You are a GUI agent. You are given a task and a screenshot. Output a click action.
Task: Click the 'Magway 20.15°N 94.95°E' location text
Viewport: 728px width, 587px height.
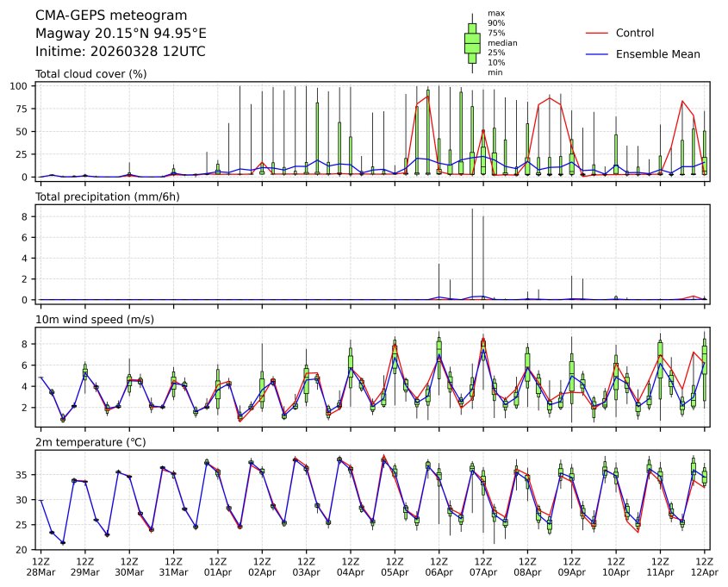point(121,34)
